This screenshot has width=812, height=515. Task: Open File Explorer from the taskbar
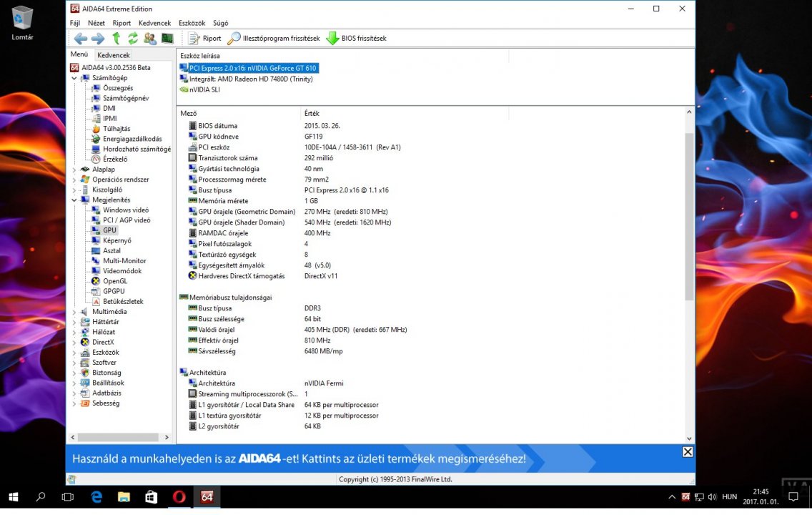point(124,497)
